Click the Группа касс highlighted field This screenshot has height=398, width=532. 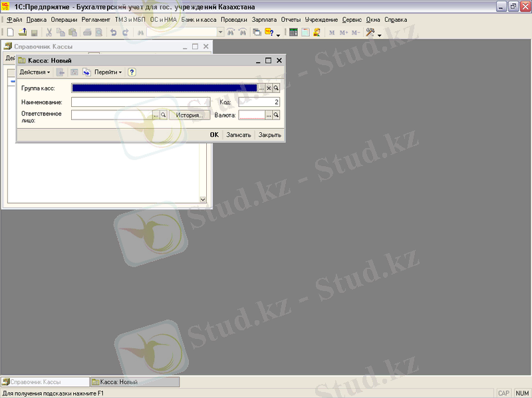tap(164, 88)
